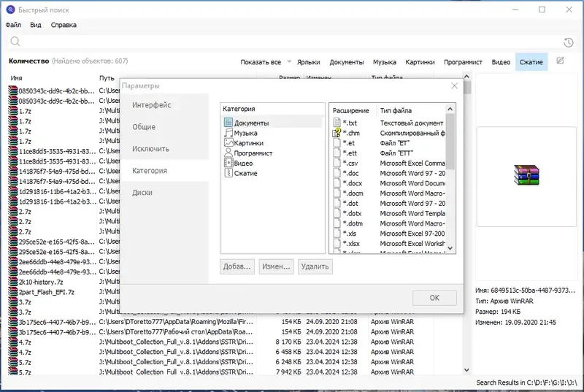
Task: Select the *.ett extension row
Action: (388, 153)
